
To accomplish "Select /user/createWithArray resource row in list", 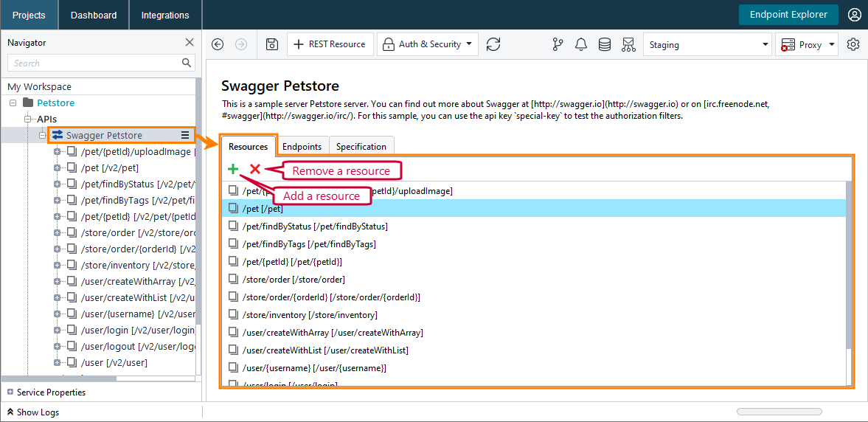I will 534,332.
